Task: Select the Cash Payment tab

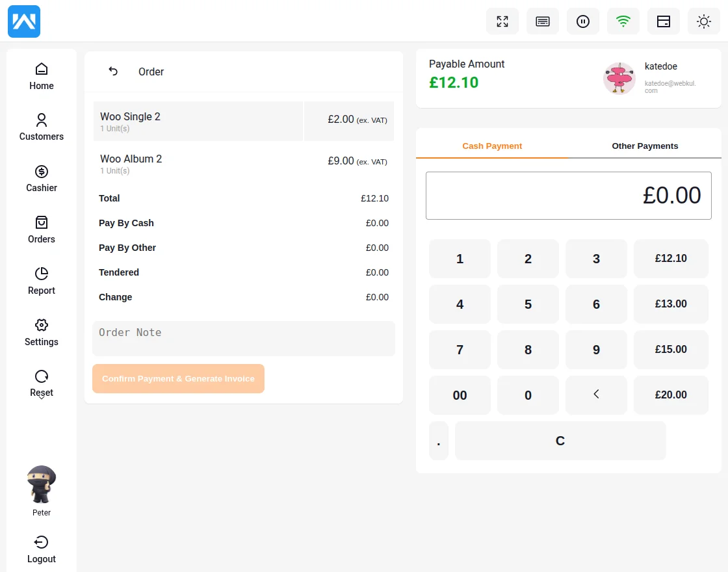Action: [491, 146]
